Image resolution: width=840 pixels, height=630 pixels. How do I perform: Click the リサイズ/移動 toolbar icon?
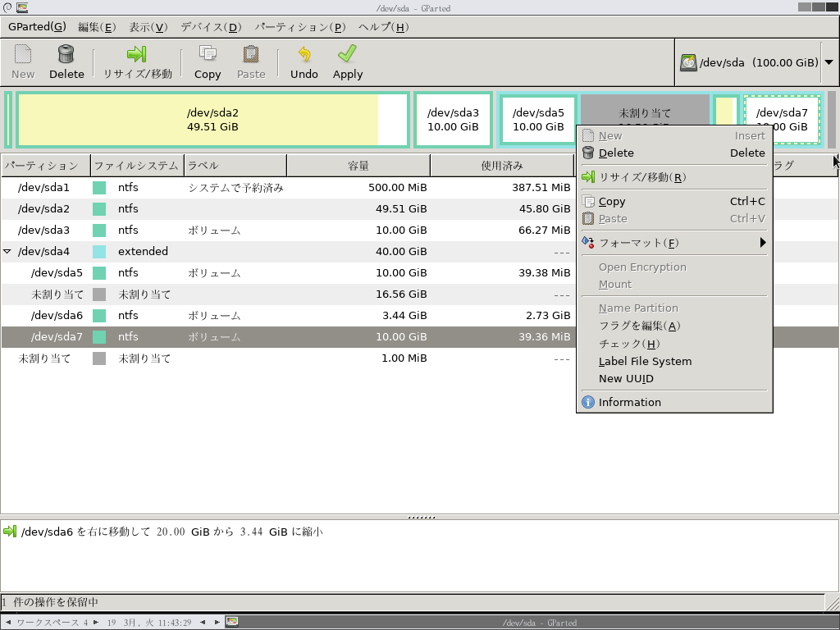pos(137,54)
